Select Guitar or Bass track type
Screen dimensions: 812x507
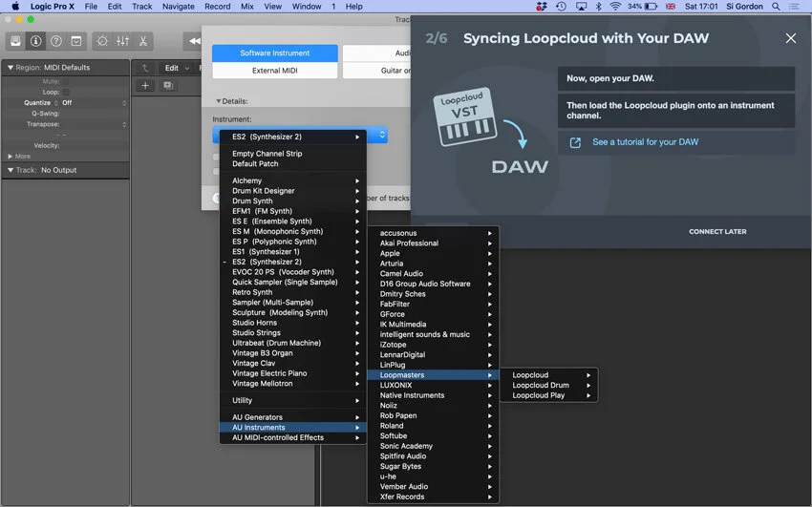[x=377, y=71]
